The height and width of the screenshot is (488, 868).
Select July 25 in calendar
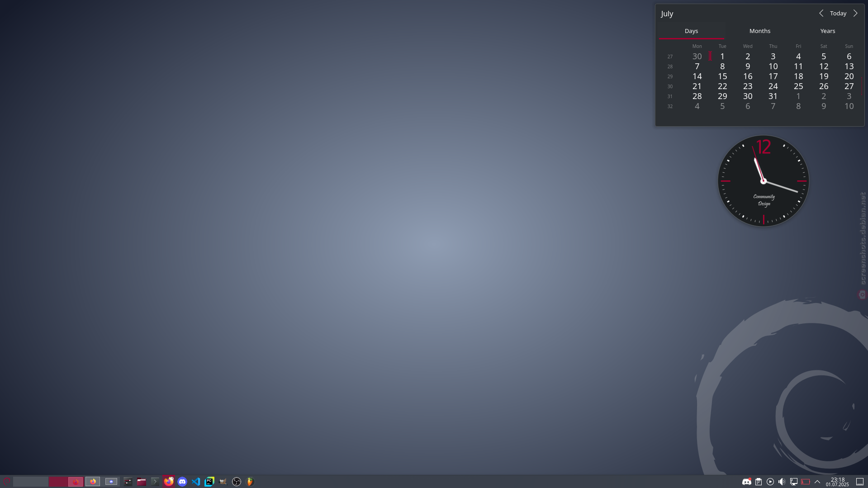[x=798, y=86]
